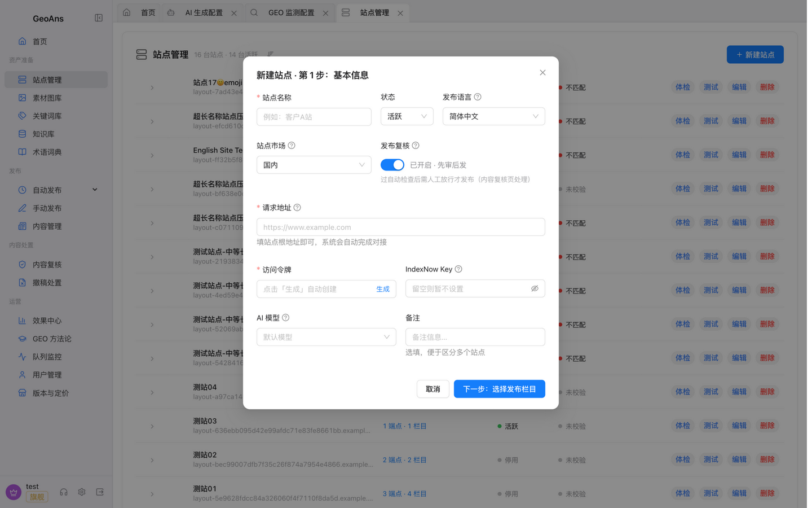The width and height of the screenshot is (812, 508).
Task: Click the help icon next to IndexNow Key
Action: tap(458, 269)
